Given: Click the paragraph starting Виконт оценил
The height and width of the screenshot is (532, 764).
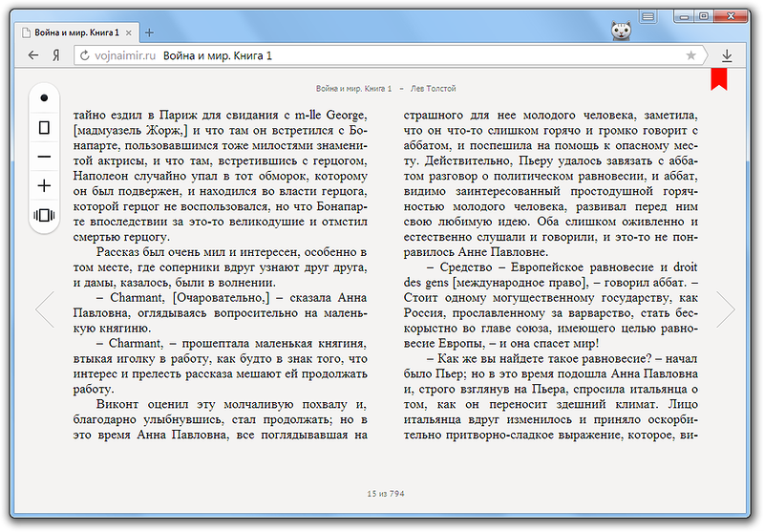Looking at the screenshot, I should point(221,419).
